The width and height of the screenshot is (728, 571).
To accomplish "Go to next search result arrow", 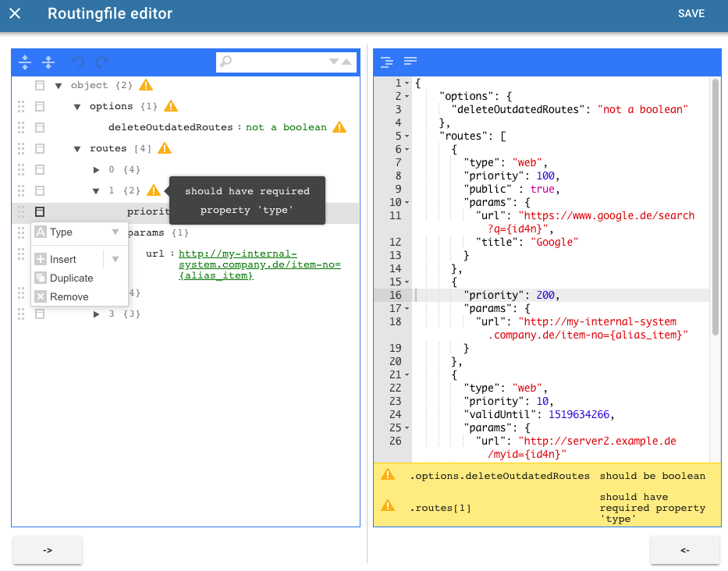I will (333, 62).
